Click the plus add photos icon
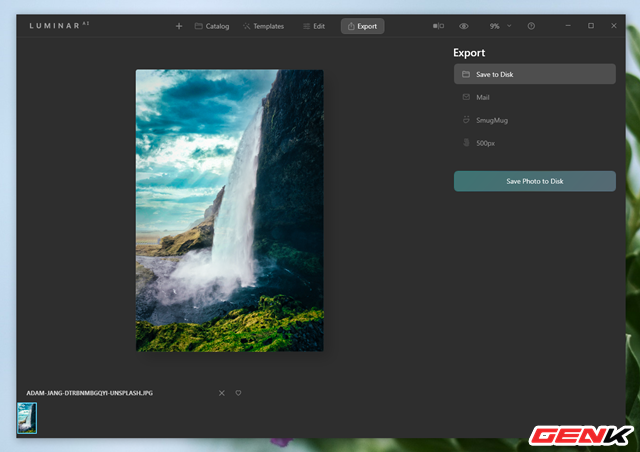 click(179, 26)
